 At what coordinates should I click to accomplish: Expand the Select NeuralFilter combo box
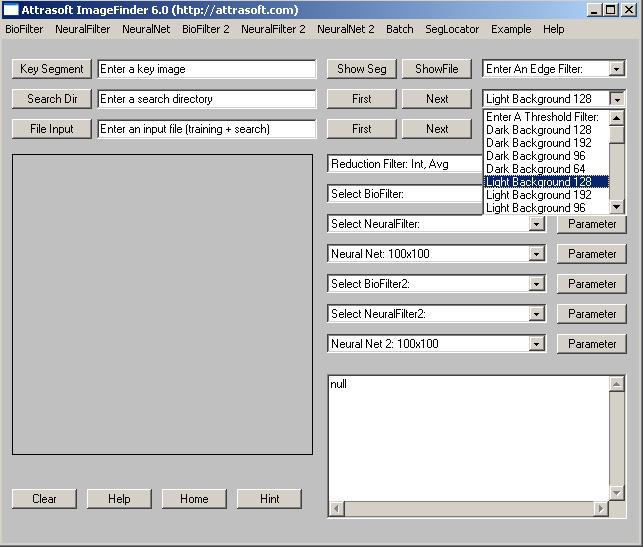[537, 224]
